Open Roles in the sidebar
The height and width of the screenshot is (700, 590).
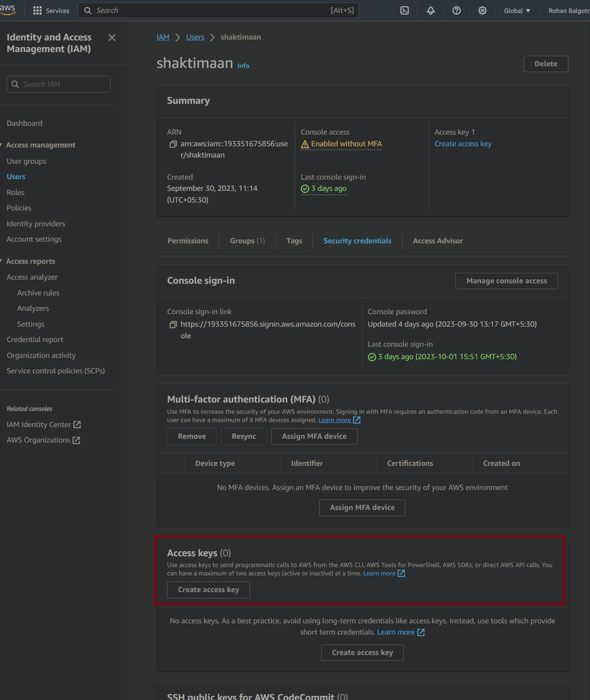click(15, 192)
